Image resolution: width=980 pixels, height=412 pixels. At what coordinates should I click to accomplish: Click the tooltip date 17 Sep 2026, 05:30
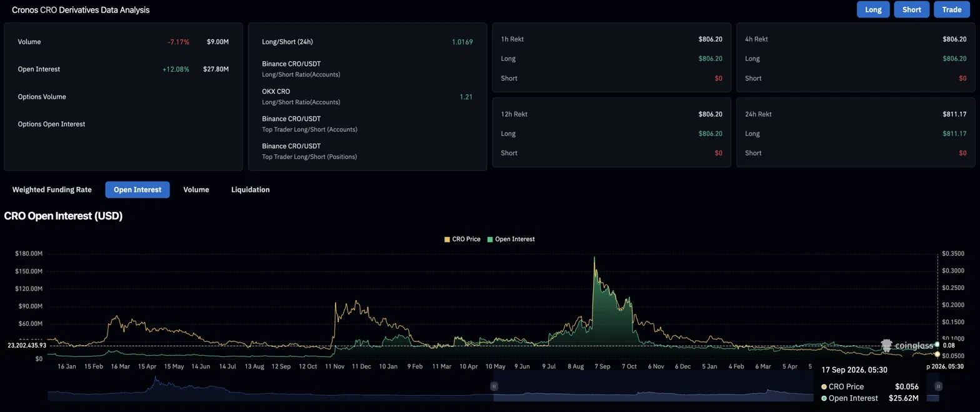coord(854,370)
